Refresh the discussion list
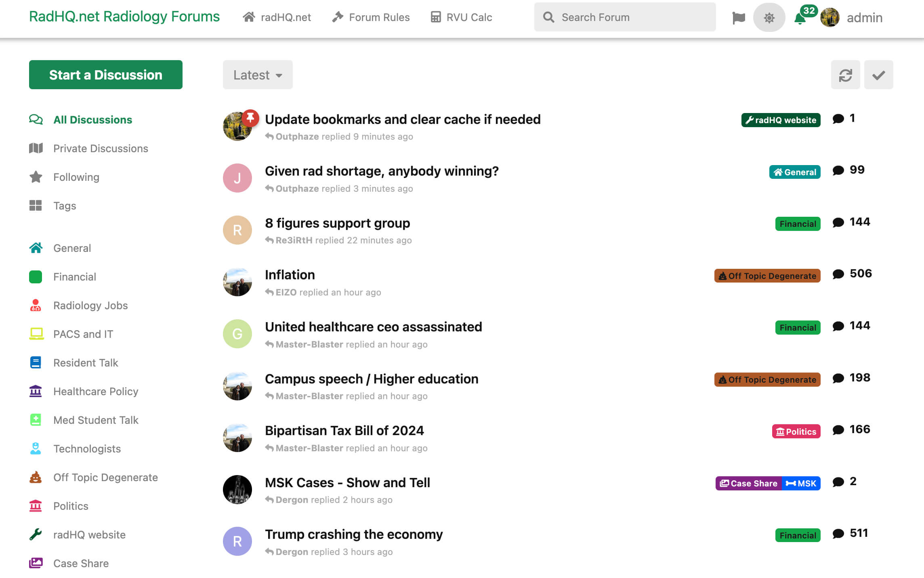This screenshot has width=924, height=578. 845,75
